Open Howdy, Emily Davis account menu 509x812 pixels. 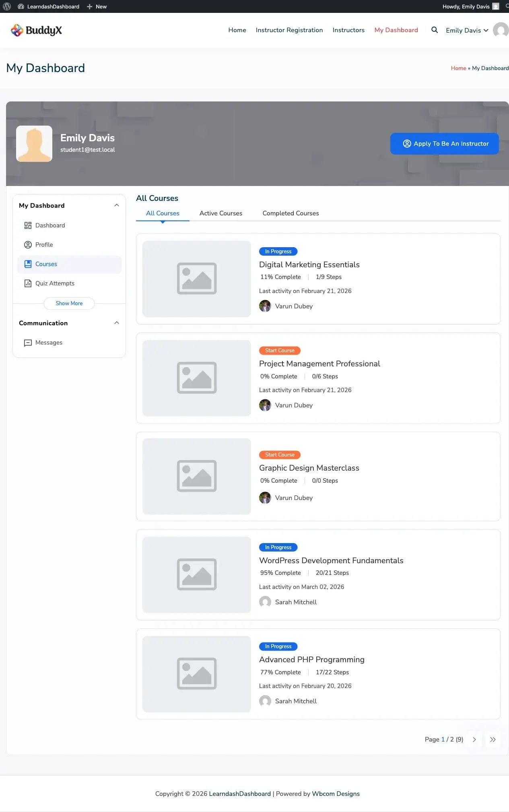click(x=470, y=6)
